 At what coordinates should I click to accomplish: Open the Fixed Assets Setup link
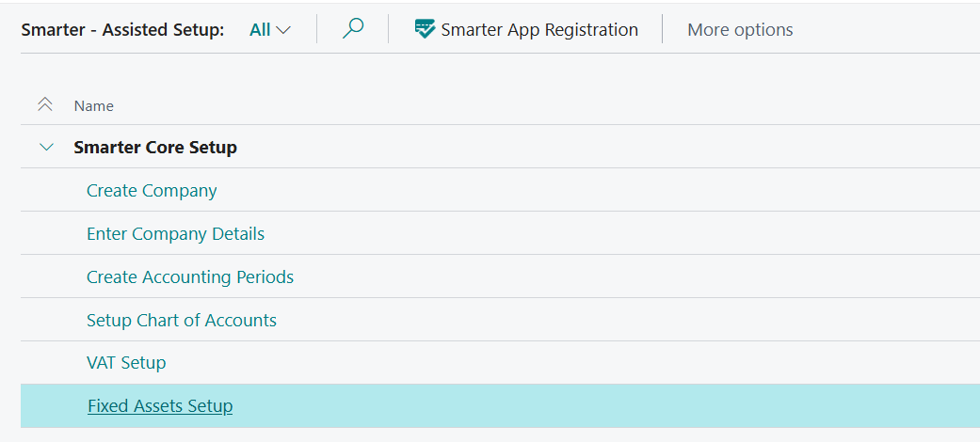tap(160, 405)
